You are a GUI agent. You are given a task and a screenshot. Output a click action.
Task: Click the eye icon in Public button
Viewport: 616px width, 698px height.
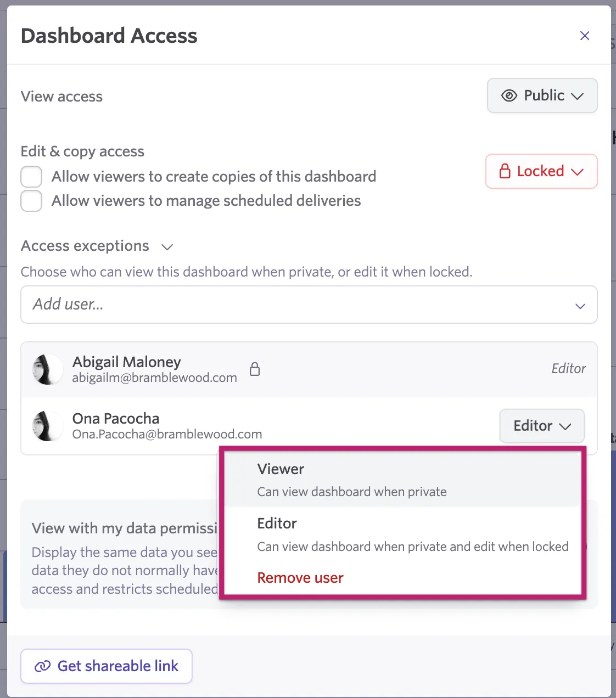tap(509, 95)
